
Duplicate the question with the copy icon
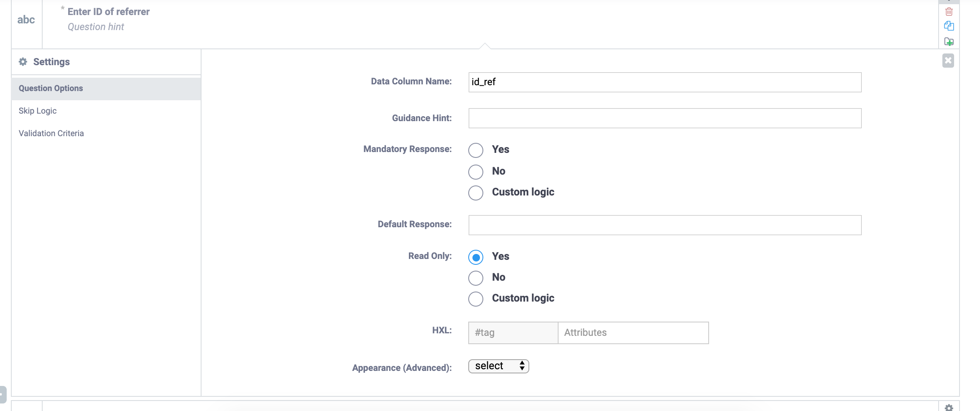[x=950, y=26]
